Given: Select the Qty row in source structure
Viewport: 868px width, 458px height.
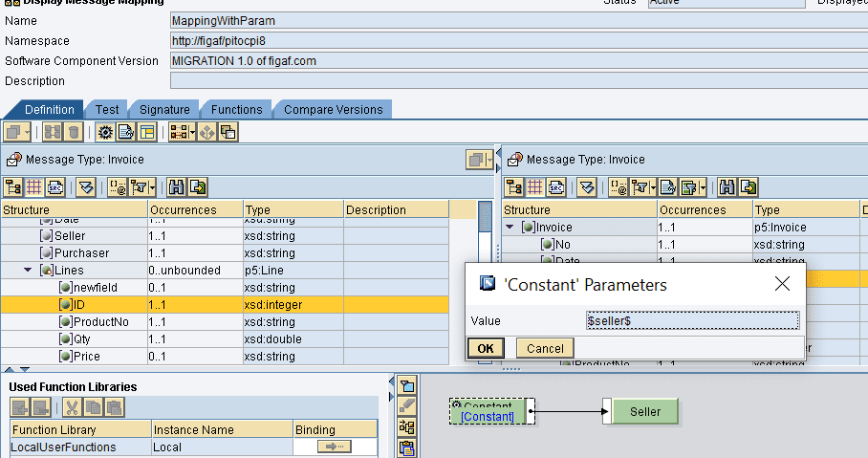Looking at the screenshot, I should click(225, 338).
